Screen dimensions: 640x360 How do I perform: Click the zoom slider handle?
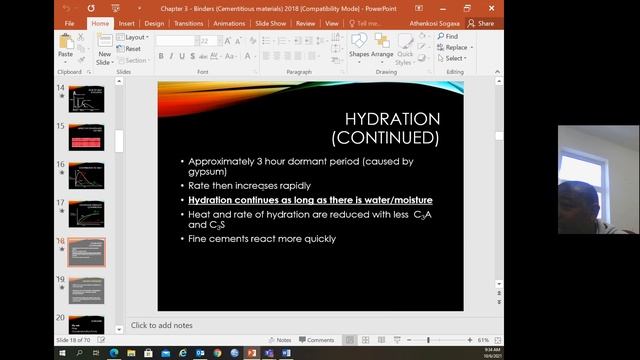[x=428, y=340]
